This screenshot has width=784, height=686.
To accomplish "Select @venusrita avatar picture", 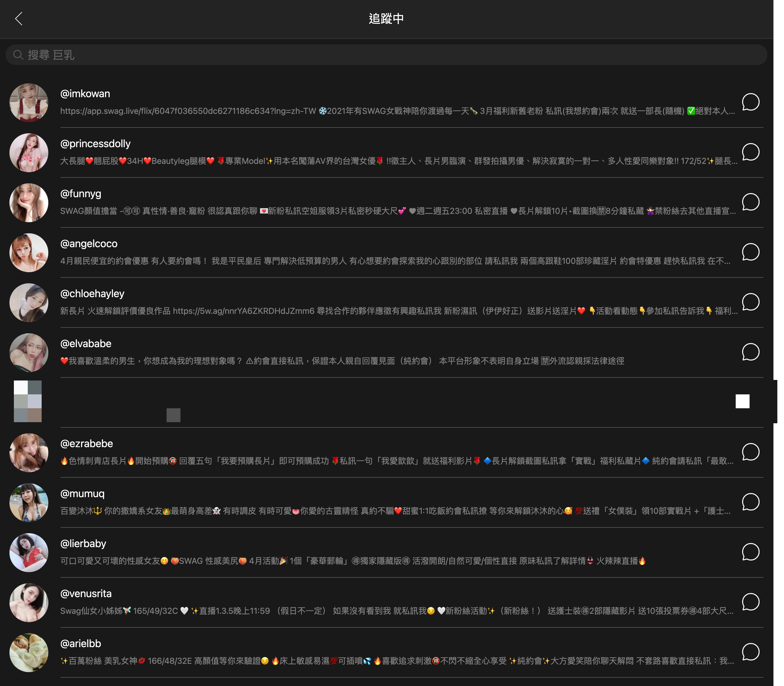I will click(x=29, y=603).
